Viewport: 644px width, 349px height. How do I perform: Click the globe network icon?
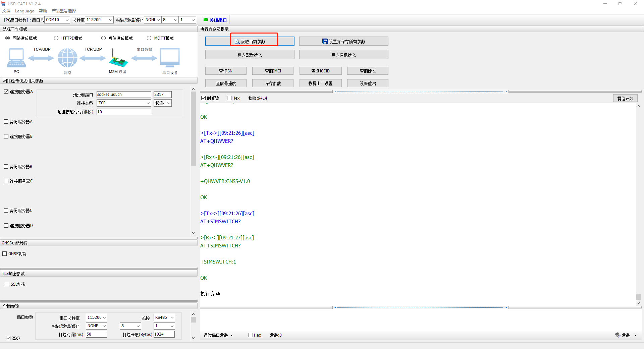pos(67,58)
